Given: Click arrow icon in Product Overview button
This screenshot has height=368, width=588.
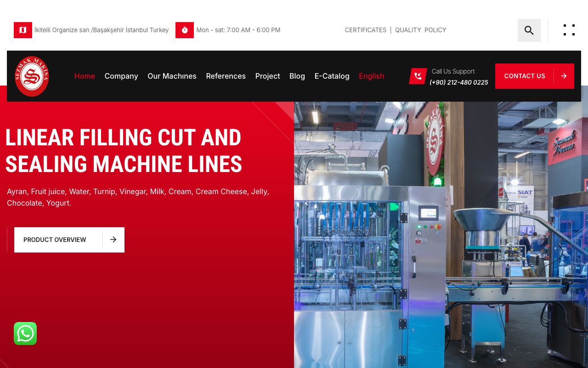Looking at the screenshot, I should 113,240.
